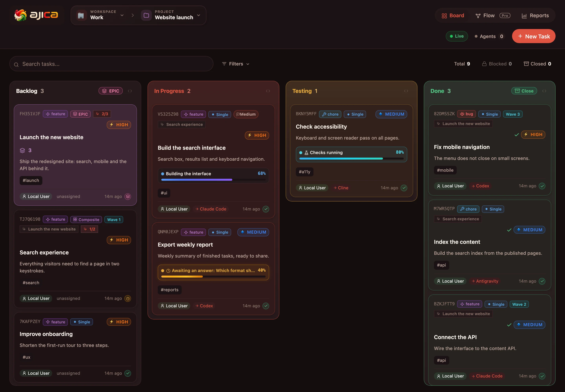Toggle the Live status indicator
Screen dimensions: 565x392
pyautogui.click(x=457, y=36)
